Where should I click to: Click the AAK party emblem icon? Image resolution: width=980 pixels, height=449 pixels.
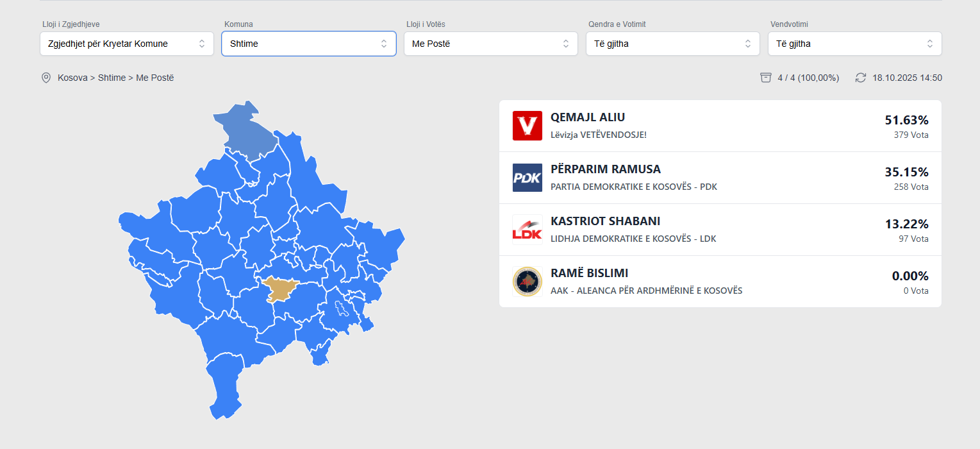[527, 282]
